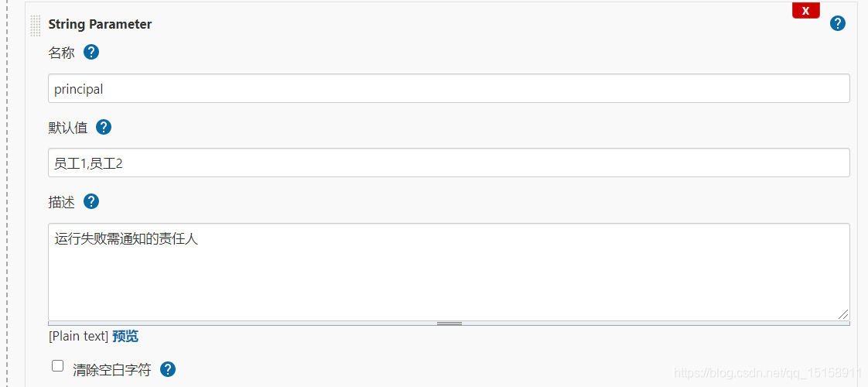Click the 预览 preview link
This screenshot has width=868, height=387.
point(125,336)
